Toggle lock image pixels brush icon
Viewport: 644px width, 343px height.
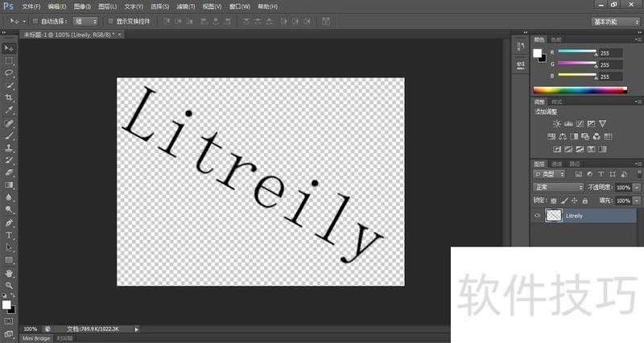564,200
